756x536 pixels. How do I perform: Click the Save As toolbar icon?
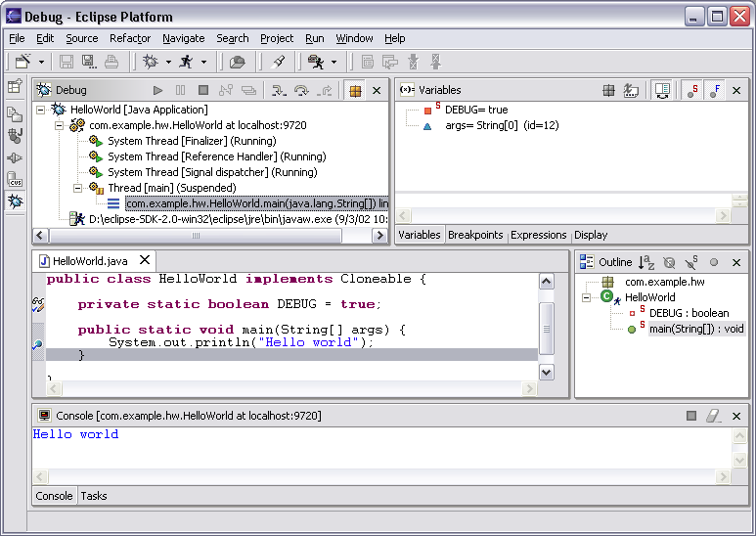coord(89,62)
